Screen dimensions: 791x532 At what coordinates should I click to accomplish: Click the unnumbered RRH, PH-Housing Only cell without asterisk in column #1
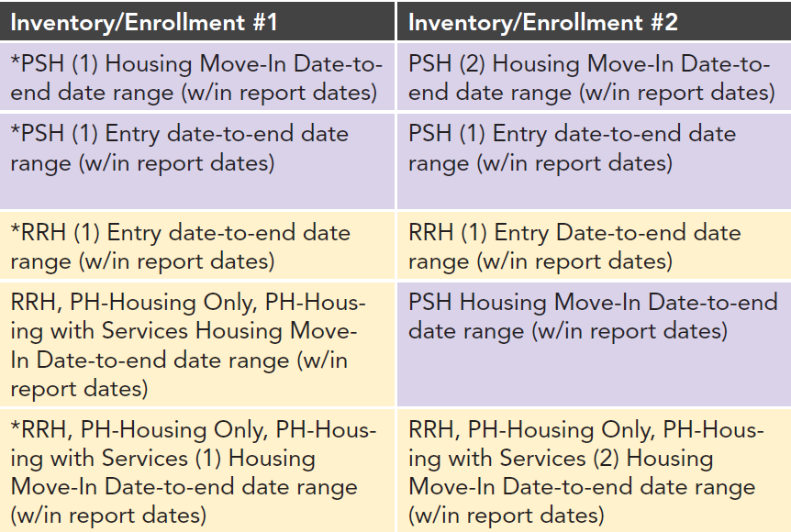tap(197, 345)
